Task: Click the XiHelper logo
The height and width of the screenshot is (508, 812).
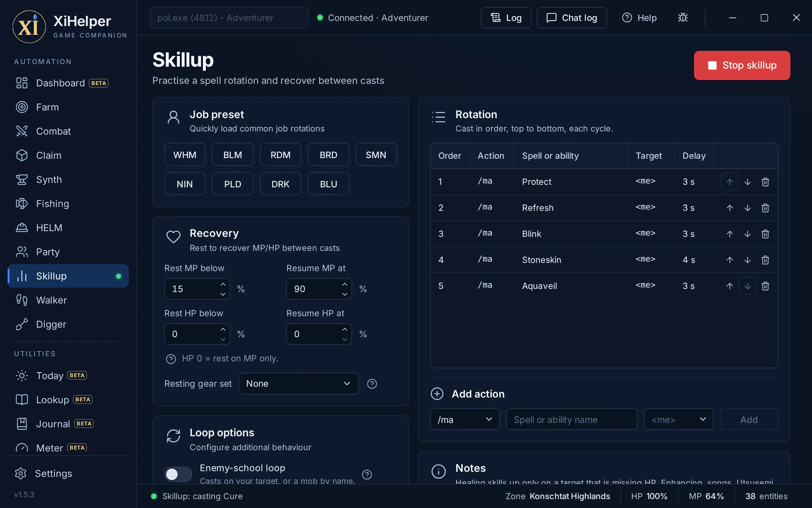Action: [29, 27]
